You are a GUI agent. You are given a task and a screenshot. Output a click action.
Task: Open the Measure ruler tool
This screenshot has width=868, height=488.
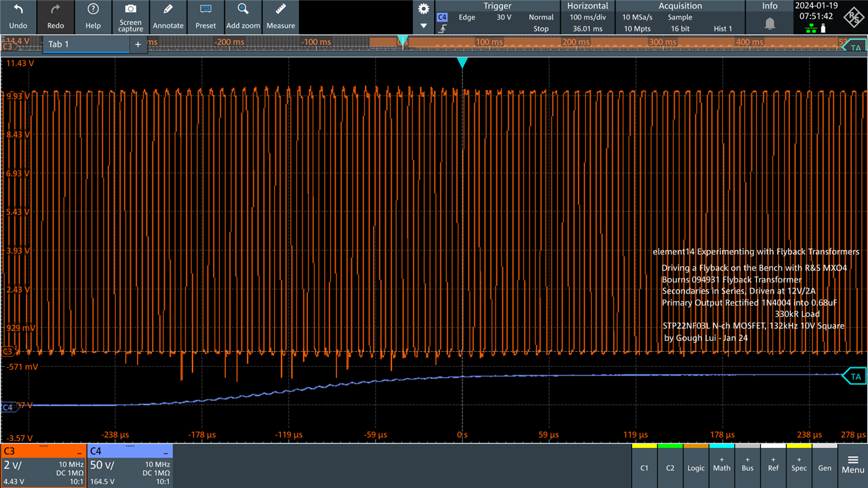[x=280, y=9]
